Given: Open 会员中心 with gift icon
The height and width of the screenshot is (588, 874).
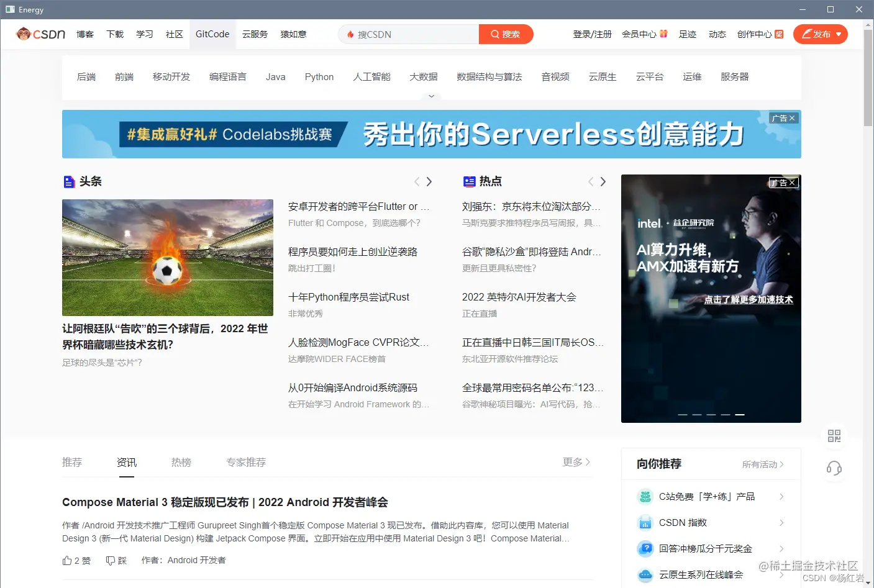Looking at the screenshot, I should click(x=645, y=34).
